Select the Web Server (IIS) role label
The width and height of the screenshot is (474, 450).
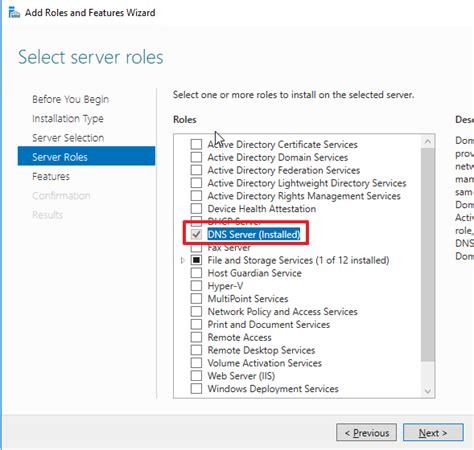[x=241, y=376]
